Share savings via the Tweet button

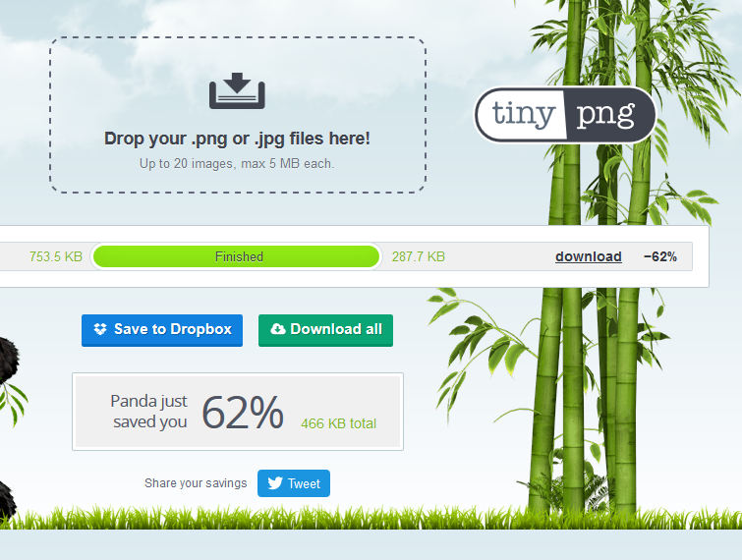[294, 483]
